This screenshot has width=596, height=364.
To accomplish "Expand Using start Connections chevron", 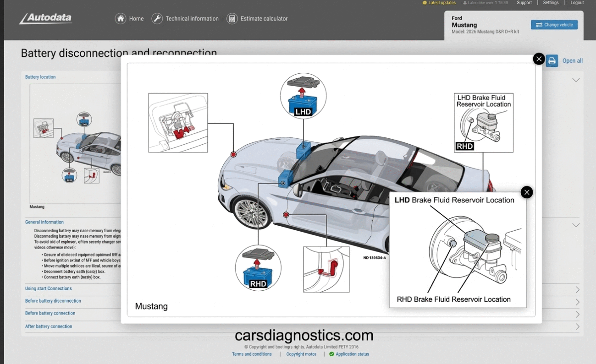I will (x=577, y=290).
